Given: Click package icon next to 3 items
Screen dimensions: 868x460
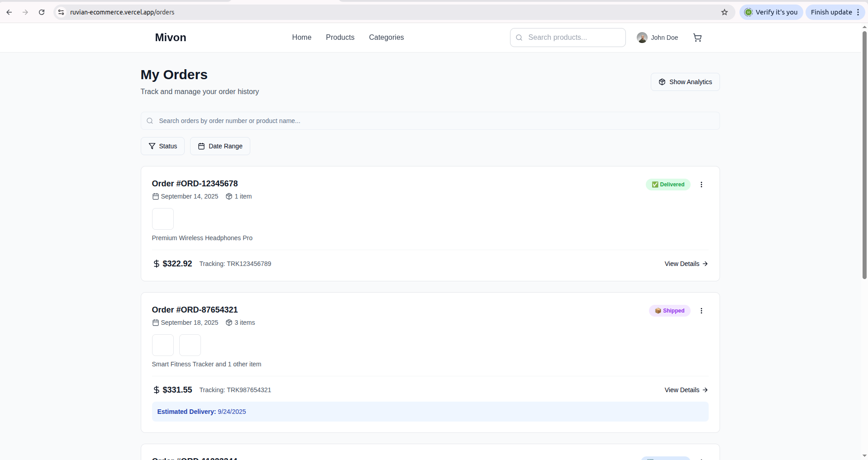Looking at the screenshot, I should pyautogui.click(x=229, y=322).
